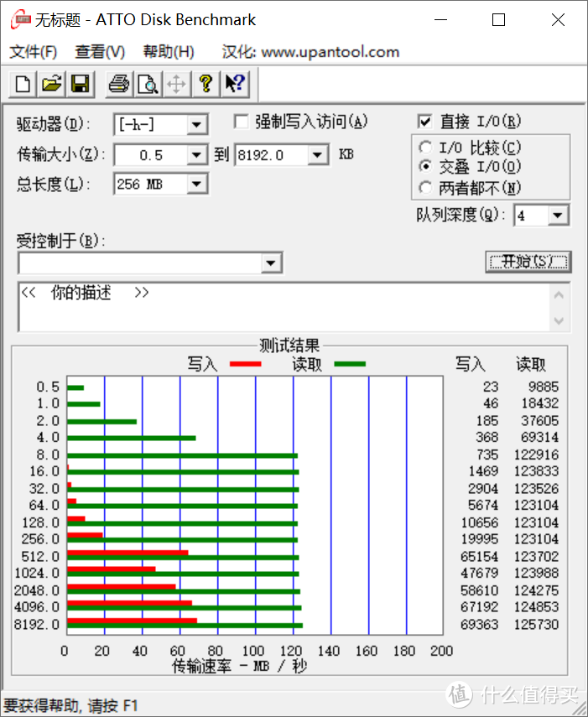Maximize the ATTO Disk Benchmark window
Image resolution: width=588 pixels, height=717 pixels.
coord(498,19)
